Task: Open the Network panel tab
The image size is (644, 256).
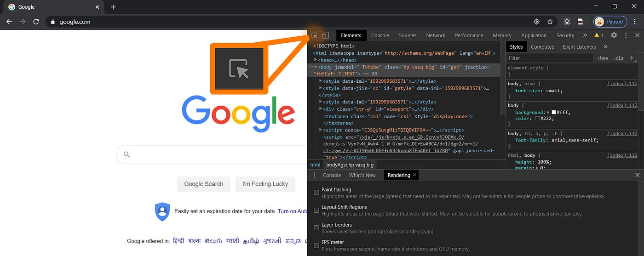Action: point(436,35)
